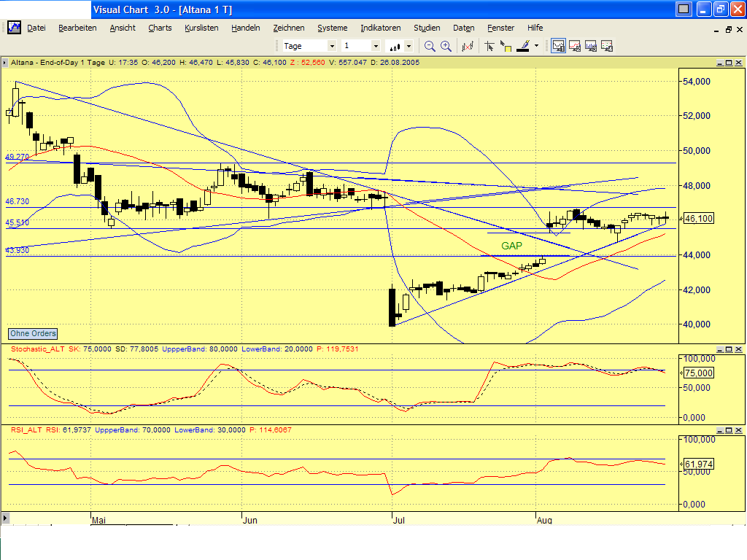Open the compression value dropdown showing 1
This screenshot has width=747, height=560.
click(376, 45)
